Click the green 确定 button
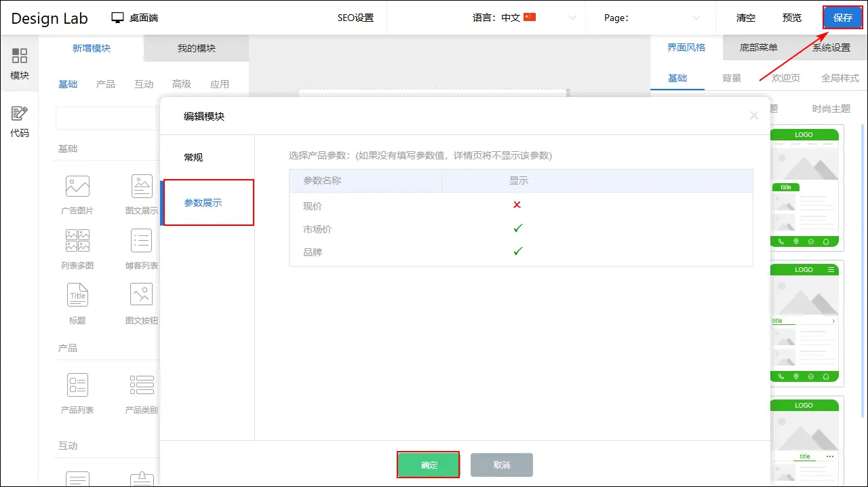Viewport: 868px width, 487px height. (429, 465)
